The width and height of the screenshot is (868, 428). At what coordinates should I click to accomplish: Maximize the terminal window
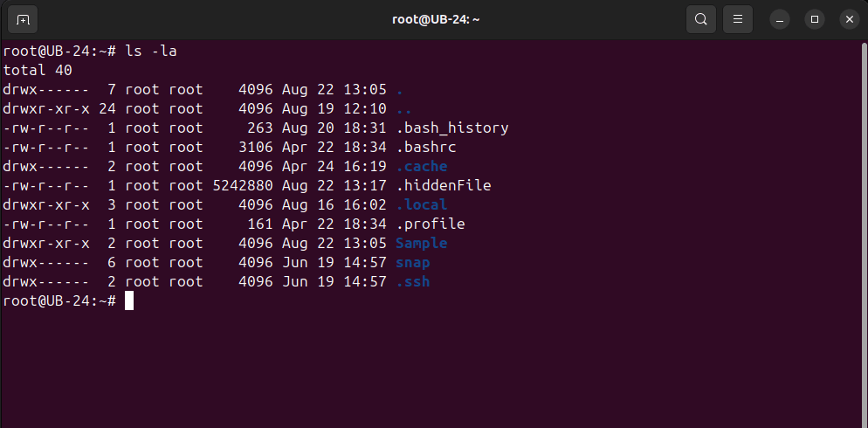click(x=814, y=18)
